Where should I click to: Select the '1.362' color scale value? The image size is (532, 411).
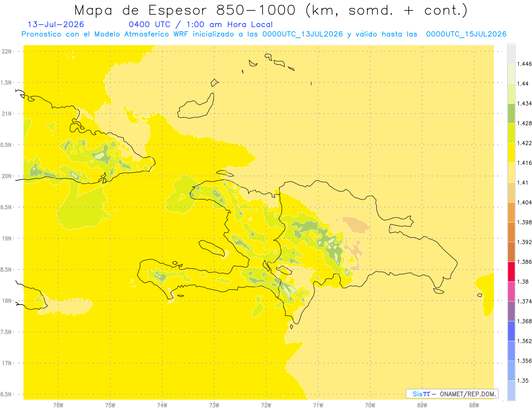pos(524,341)
